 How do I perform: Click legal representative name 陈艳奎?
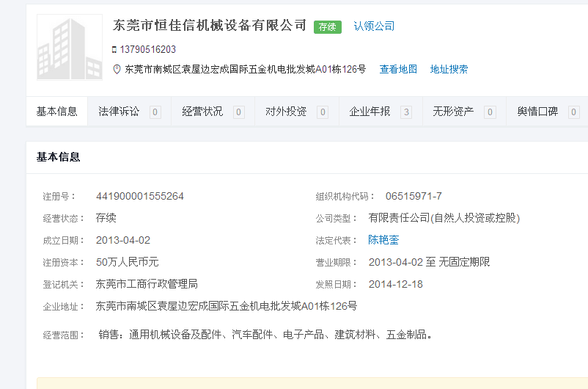(x=383, y=240)
